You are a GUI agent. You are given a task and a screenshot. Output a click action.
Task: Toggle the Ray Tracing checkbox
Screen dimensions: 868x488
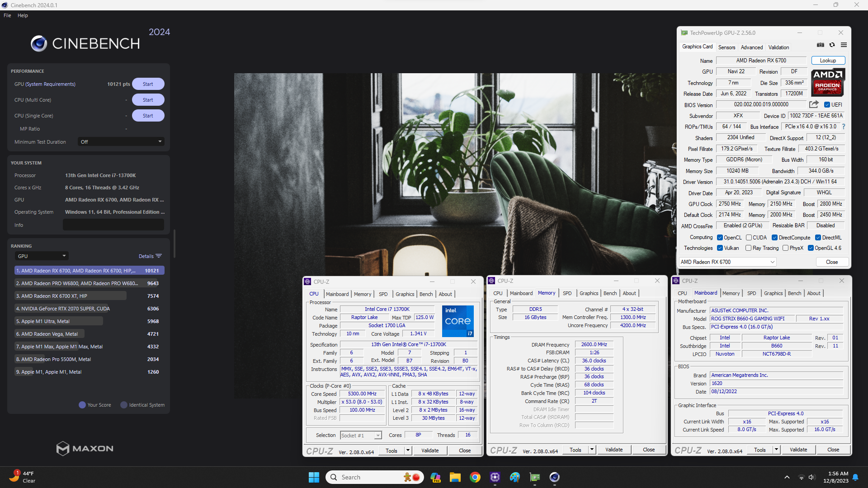coord(748,248)
